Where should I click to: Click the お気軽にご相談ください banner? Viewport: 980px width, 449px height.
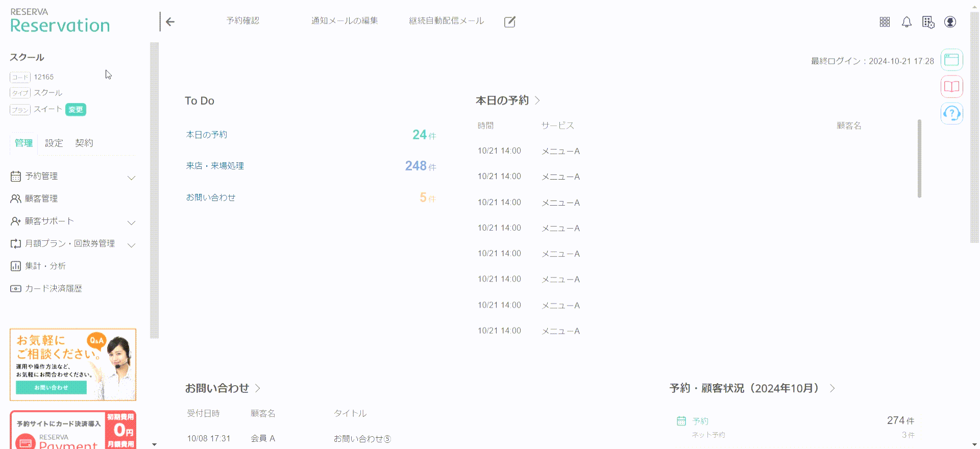coord(73,364)
